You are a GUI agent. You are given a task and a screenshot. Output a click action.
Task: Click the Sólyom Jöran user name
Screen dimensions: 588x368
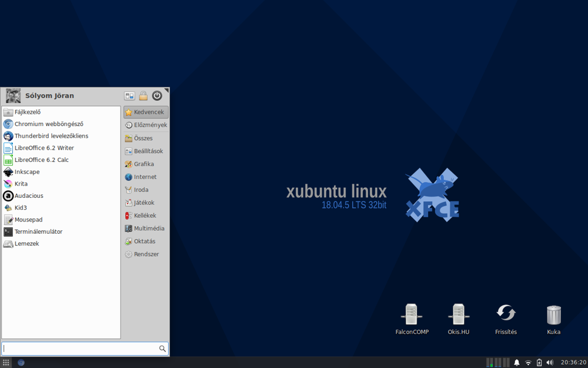coord(49,95)
